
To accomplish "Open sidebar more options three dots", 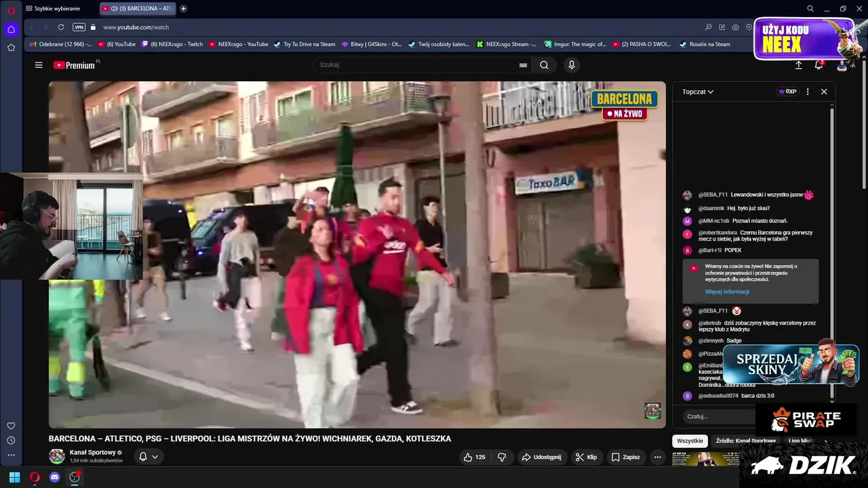I will coord(11,455).
